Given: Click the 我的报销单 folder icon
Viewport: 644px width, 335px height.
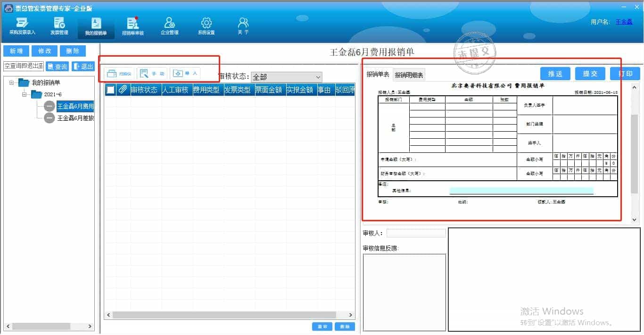Looking at the screenshot, I should click(x=24, y=83).
